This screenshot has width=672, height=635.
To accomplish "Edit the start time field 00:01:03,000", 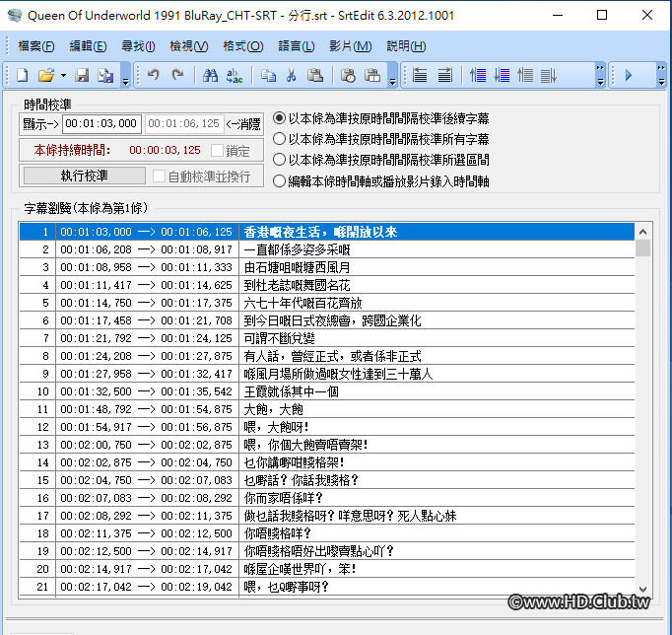I will (101, 124).
